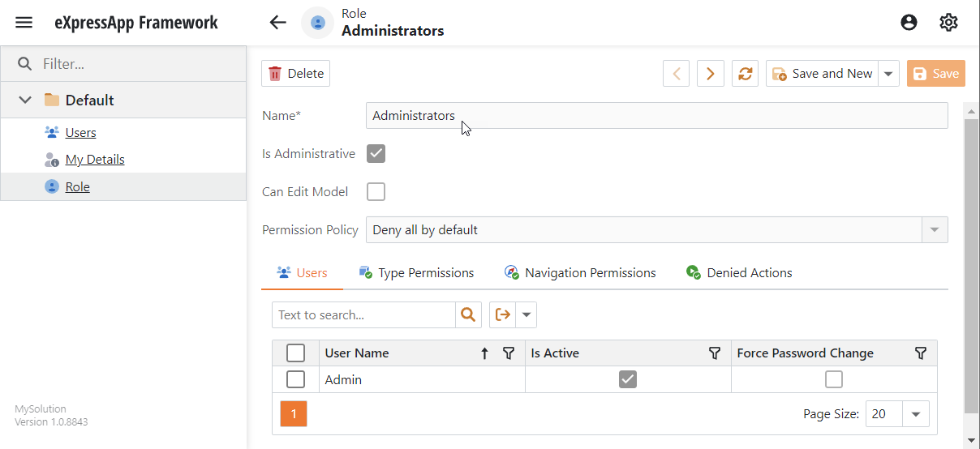
Task: Run search in users grid
Action: click(468, 314)
